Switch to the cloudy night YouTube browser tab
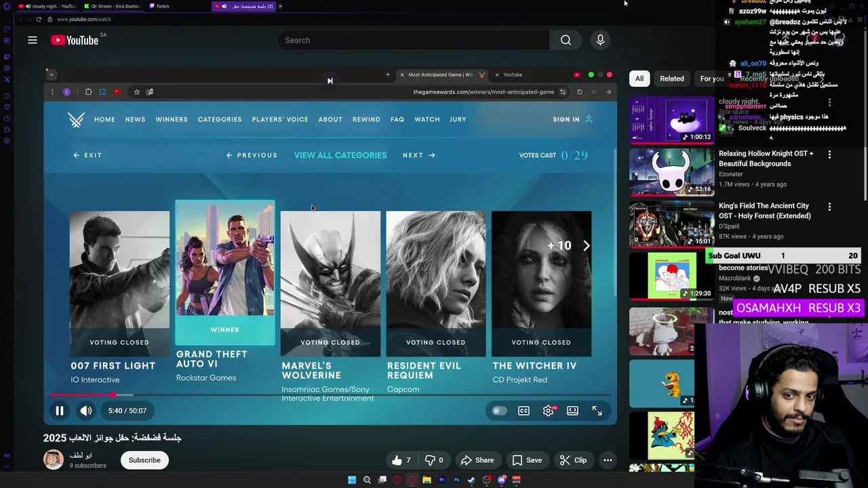This screenshot has width=868, height=488. [47, 6]
